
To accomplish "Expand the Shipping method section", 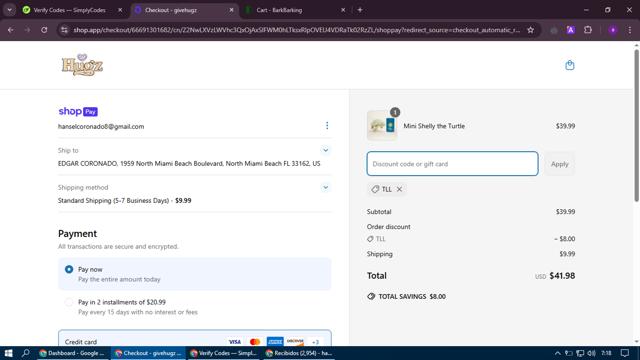I will click(325, 187).
